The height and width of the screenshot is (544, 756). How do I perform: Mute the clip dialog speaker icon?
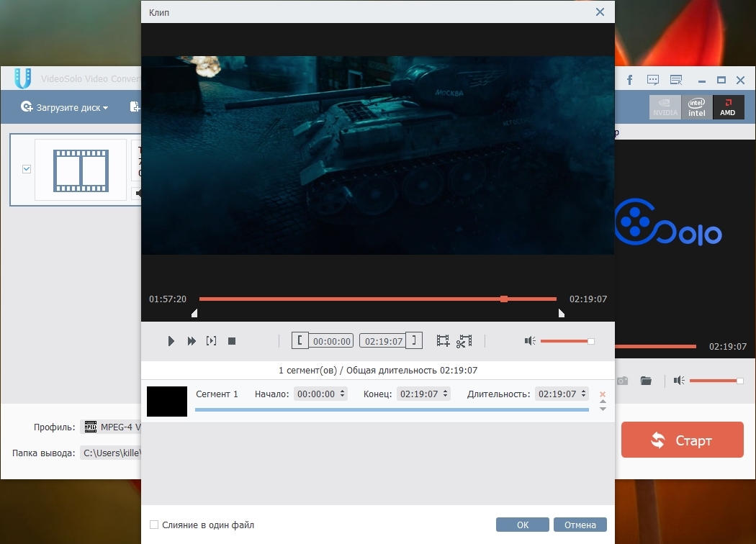(x=530, y=341)
